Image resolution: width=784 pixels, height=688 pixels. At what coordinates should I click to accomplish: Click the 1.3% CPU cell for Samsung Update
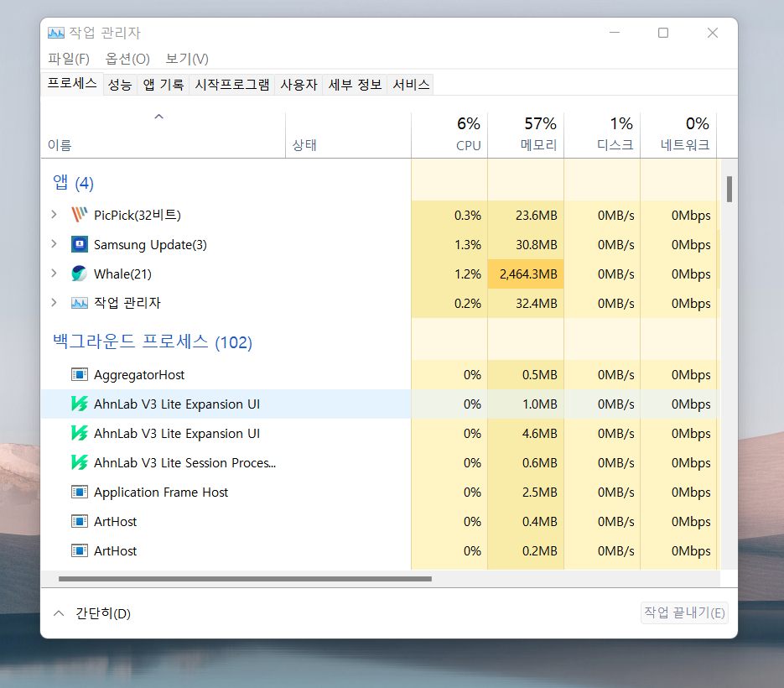449,245
